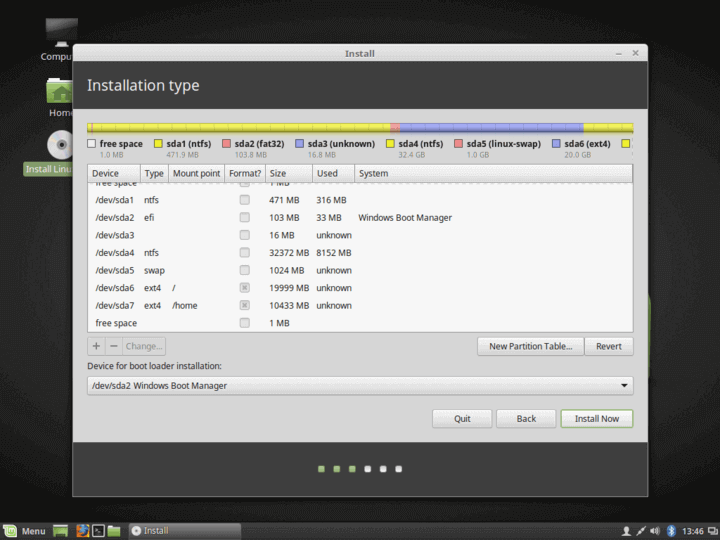This screenshot has width=720, height=540.
Task: Sort by the Size column header
Action: tap(277, 174)
